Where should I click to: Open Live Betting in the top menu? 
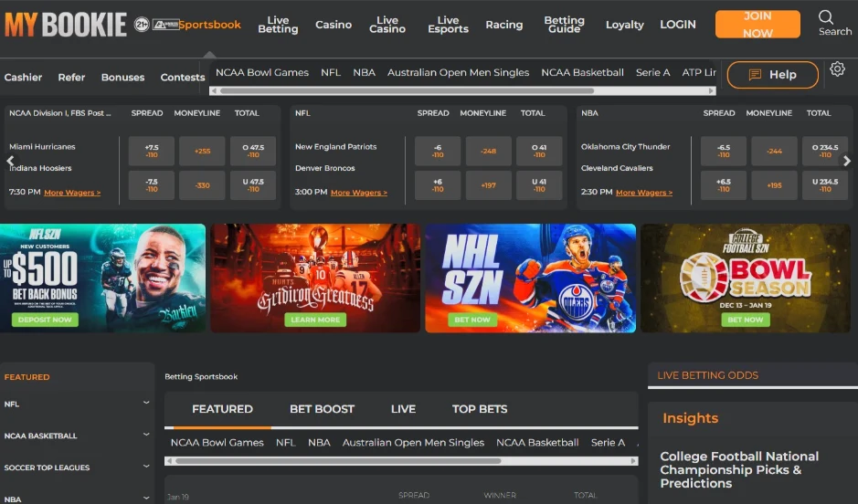tap(278, 25)
